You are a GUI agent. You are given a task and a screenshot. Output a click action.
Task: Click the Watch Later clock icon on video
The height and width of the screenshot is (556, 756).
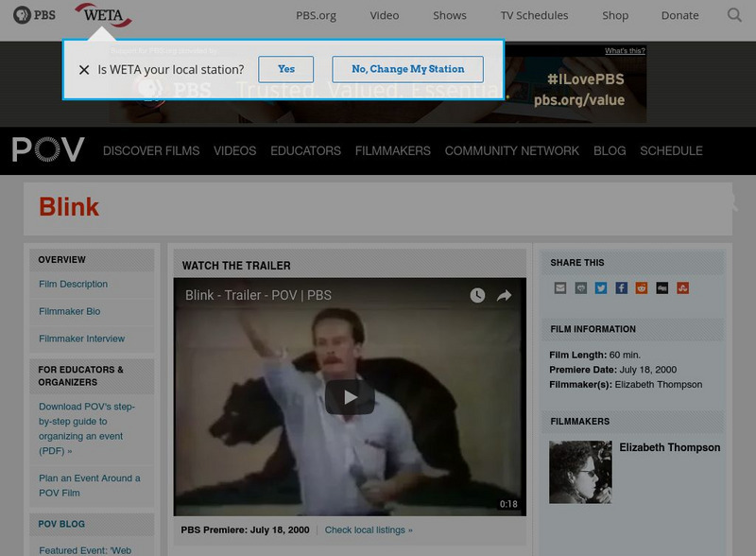[477, 295]
